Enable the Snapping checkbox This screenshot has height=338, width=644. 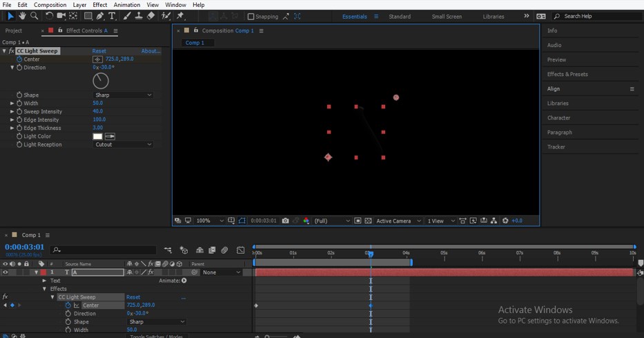(x=251, y=17)
